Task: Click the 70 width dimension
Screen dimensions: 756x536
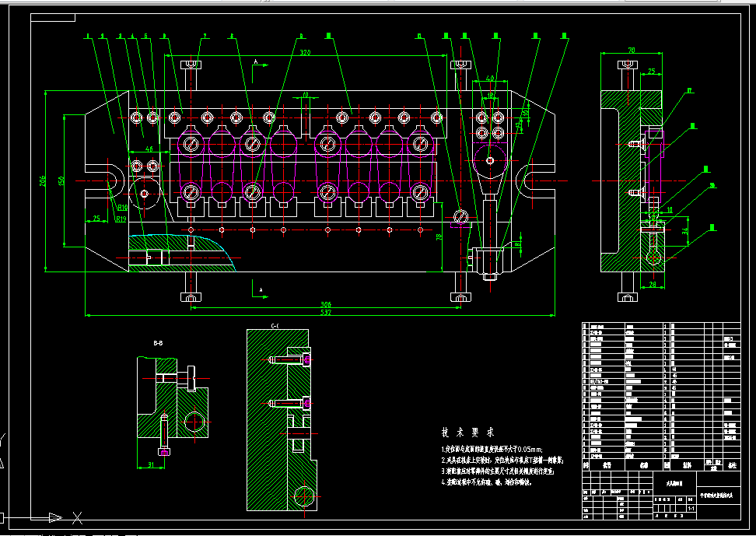Action: (632, 50)
